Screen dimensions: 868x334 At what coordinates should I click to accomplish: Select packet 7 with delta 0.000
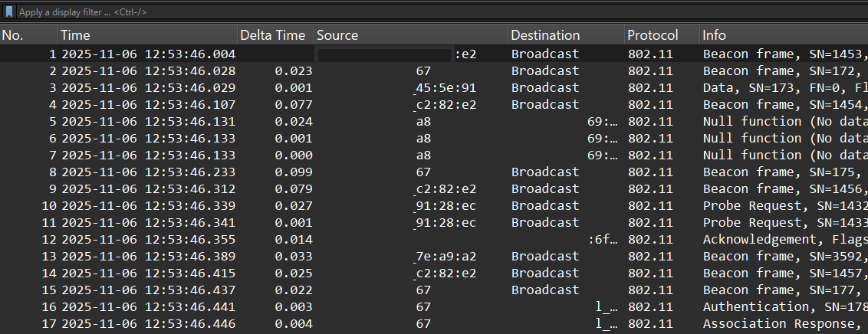(434, 156)
